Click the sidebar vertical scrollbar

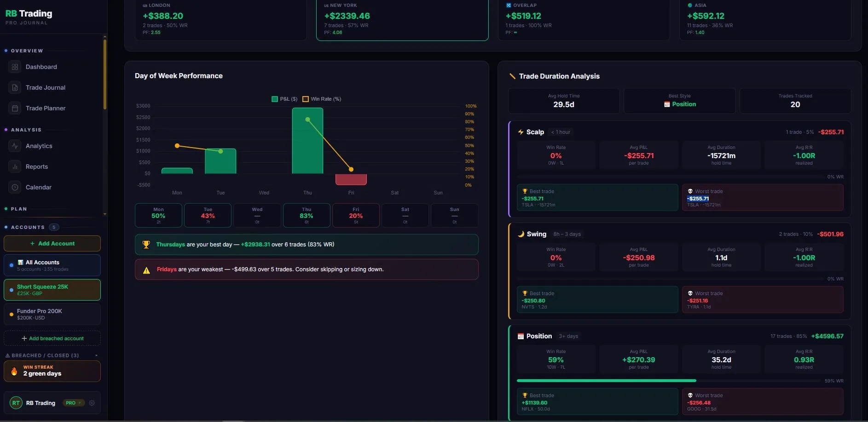pyautogui.click(x=105, y=74)
